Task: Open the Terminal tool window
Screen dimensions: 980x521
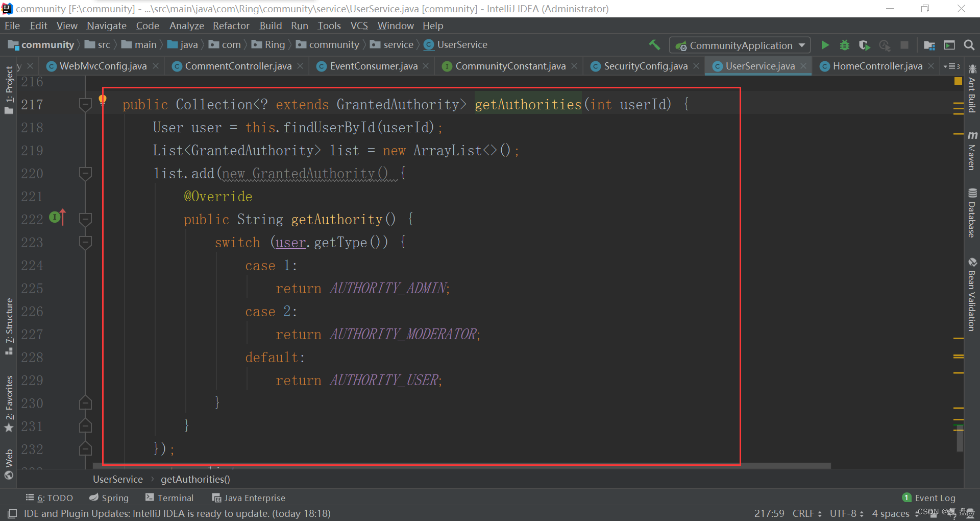Action: (x=169, y=498)
